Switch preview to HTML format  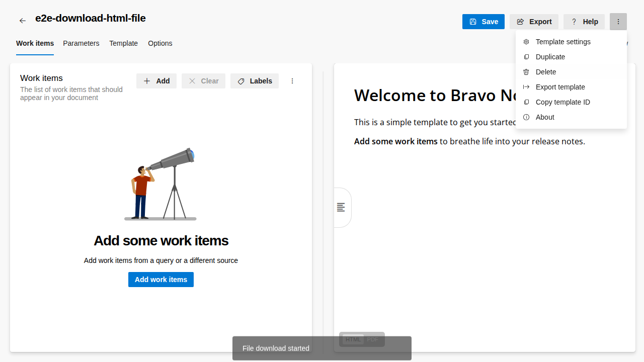353,339
